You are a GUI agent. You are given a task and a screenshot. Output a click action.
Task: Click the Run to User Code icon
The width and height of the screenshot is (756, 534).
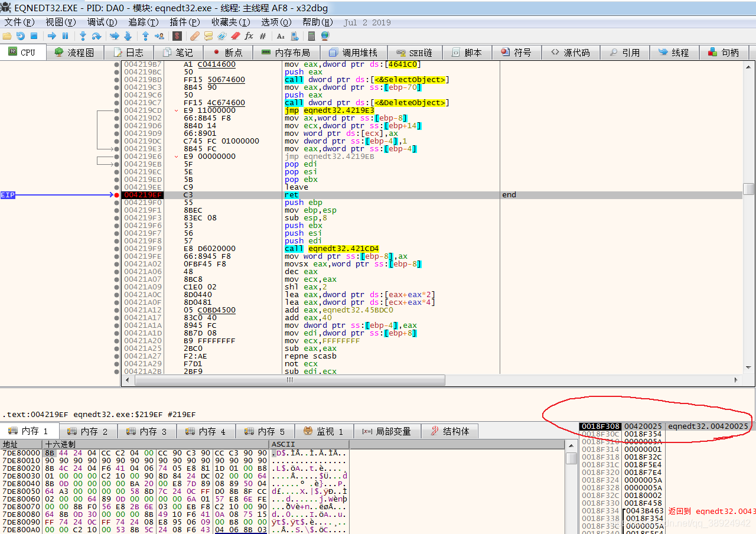[x=159, y=36]
